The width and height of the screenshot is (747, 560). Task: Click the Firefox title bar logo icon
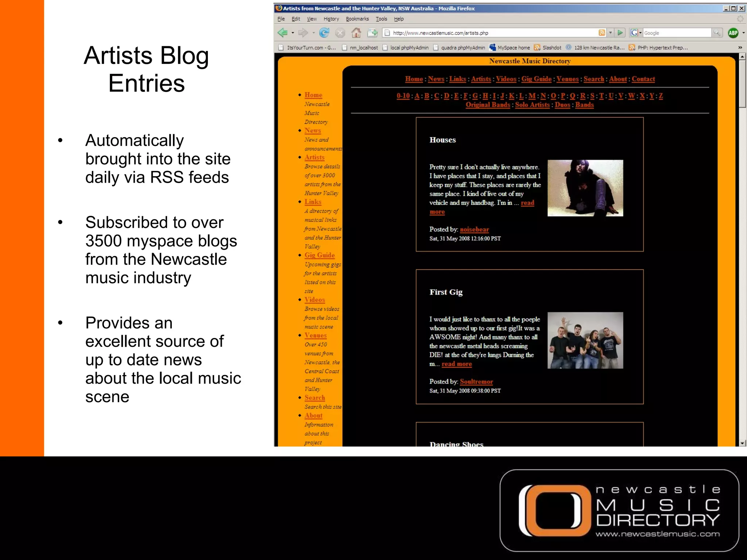279,8
